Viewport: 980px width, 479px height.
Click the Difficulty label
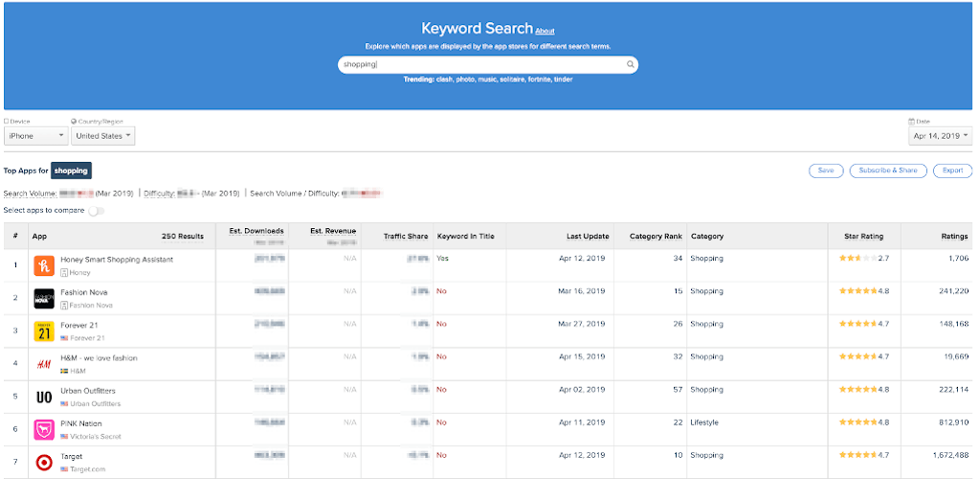[159, 194]
